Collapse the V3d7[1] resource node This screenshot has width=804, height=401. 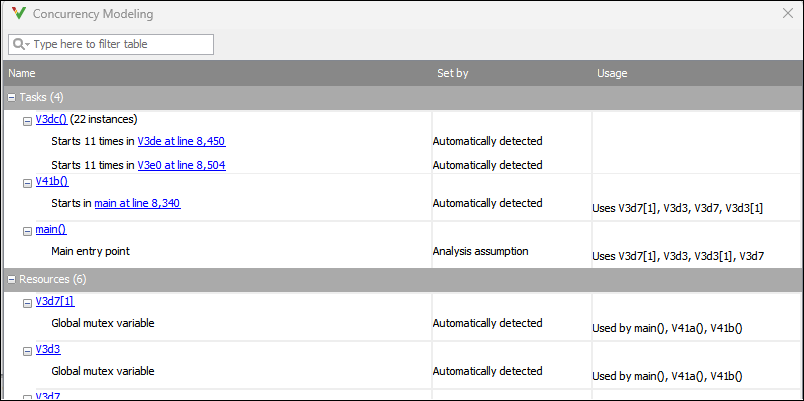27,304
